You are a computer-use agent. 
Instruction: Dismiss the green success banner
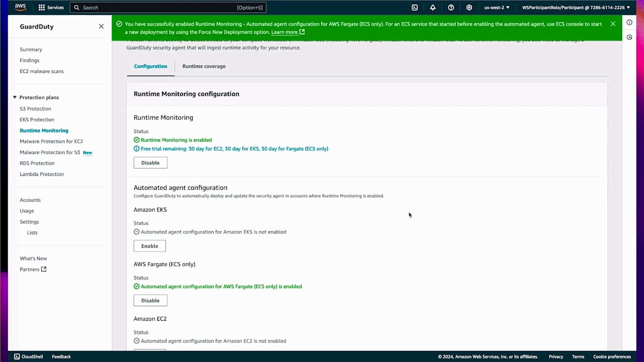613,24
